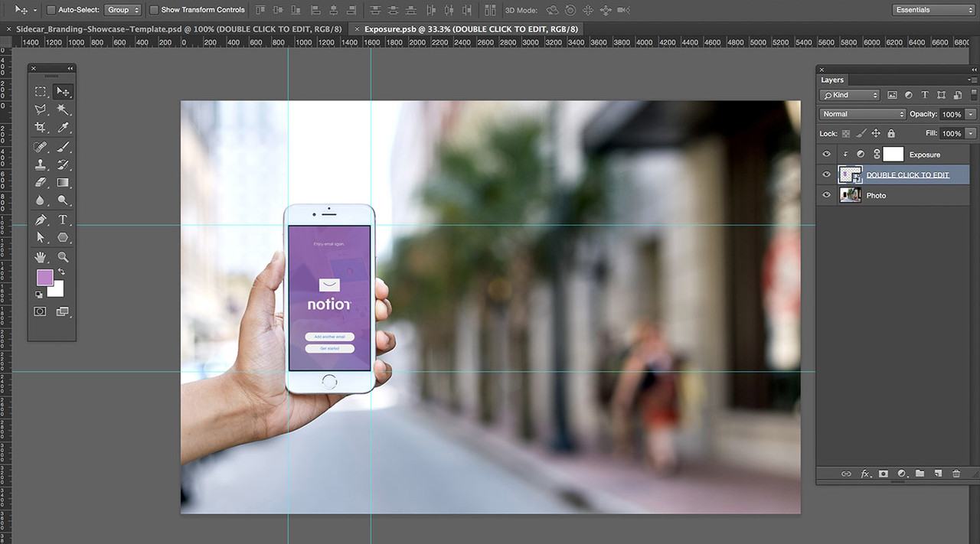This screenshot has width=980, height=544.
Task: Open the Layers panel tab
Action: pos(832,80)
